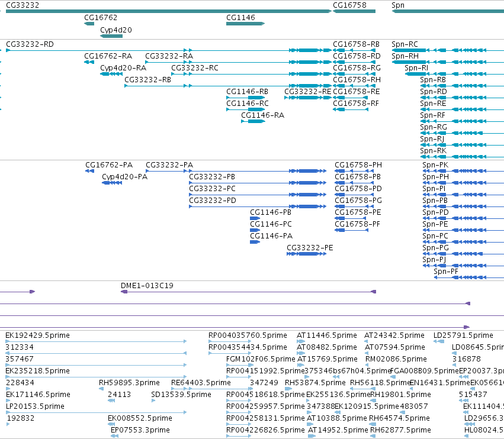Click EST AT24342.5prime

pos(394,335)
